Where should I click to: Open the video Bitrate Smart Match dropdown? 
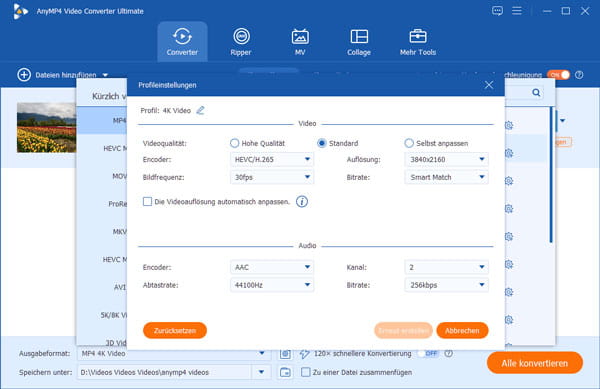click(x=446, y=177)
